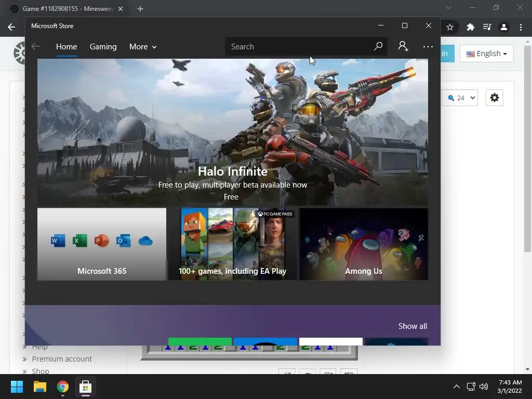Image resolution: width=532 pixels, height=399 pixels.
Task: Open the volume speaker tray icon
Action: point(484,387)
